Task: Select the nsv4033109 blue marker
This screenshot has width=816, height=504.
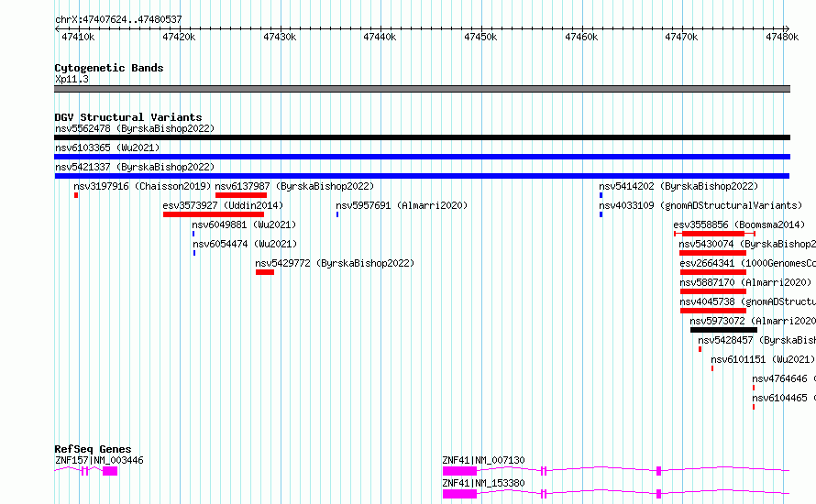Action: 601,214
